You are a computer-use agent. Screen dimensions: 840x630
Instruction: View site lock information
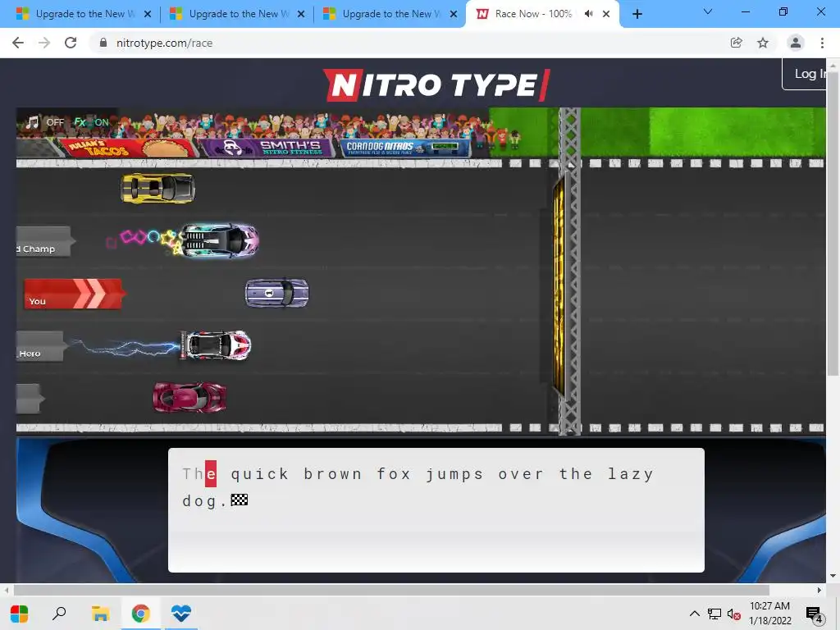103,43
